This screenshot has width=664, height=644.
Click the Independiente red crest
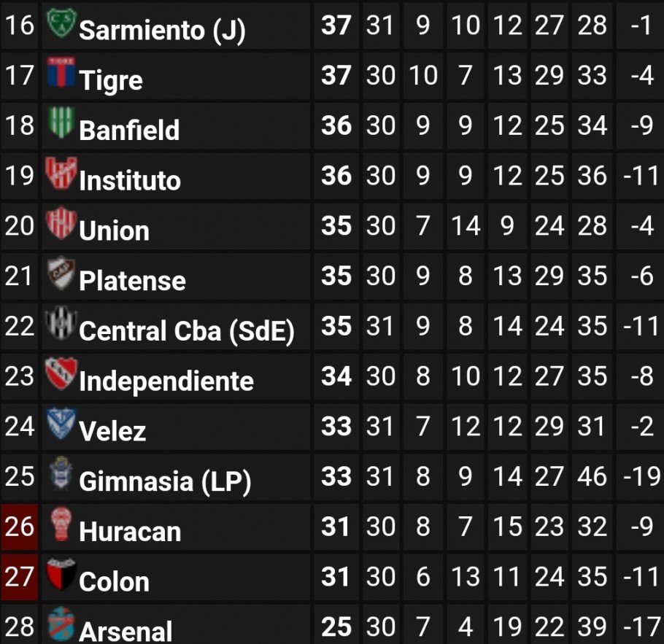coord(61,373)
